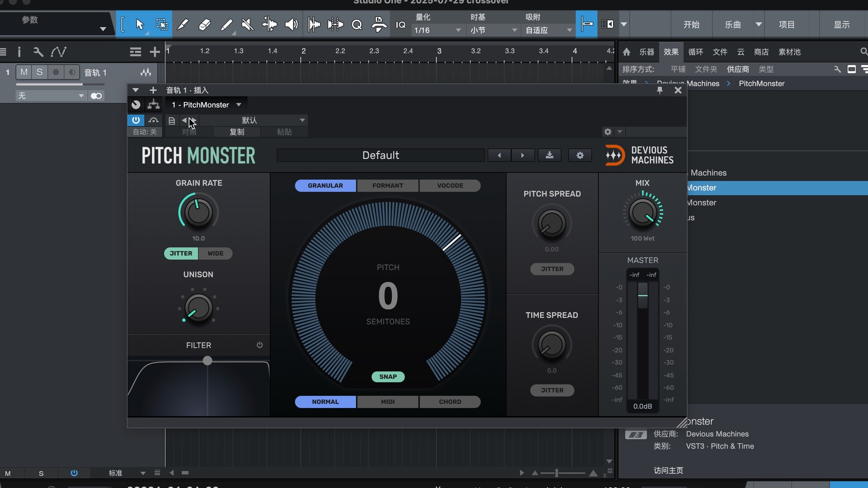Open the 1 - PitchMonster insert dropdown

coord(206,104)
